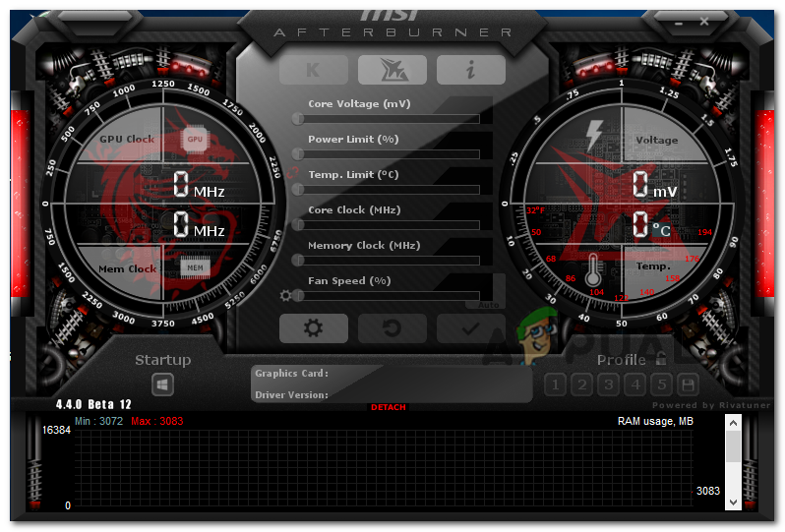Click the Core Clock (MHz) slider

[389, 225]
